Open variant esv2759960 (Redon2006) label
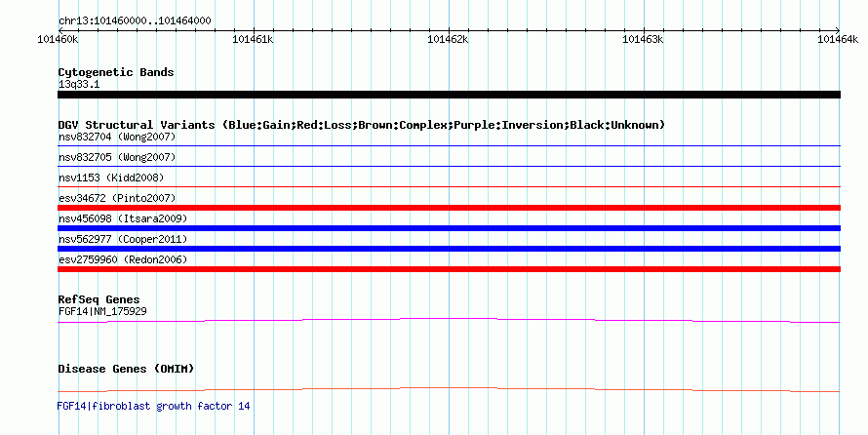 [x=123, y=259]
